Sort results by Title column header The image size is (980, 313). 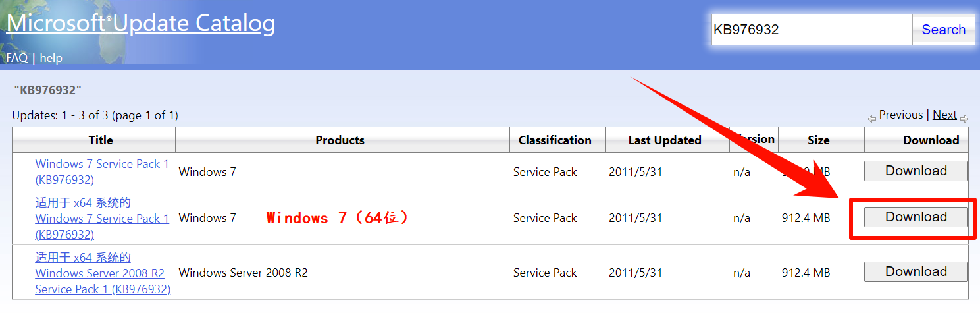click(x=101, y=140)
